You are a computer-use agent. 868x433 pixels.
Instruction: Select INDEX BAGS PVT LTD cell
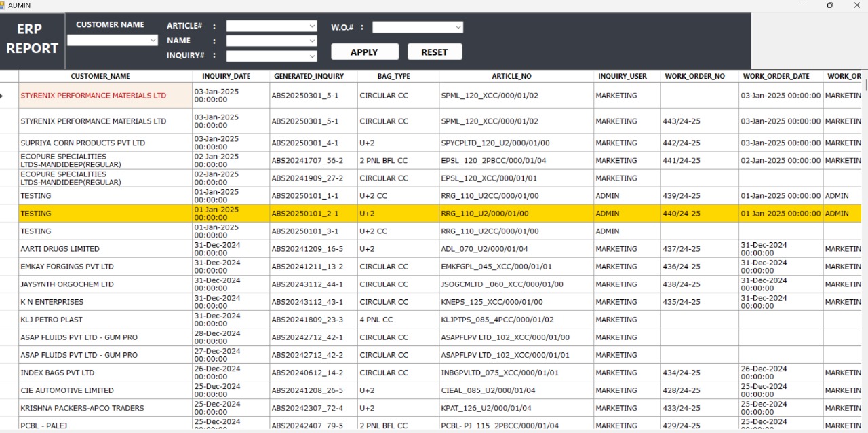click(105, 373)
